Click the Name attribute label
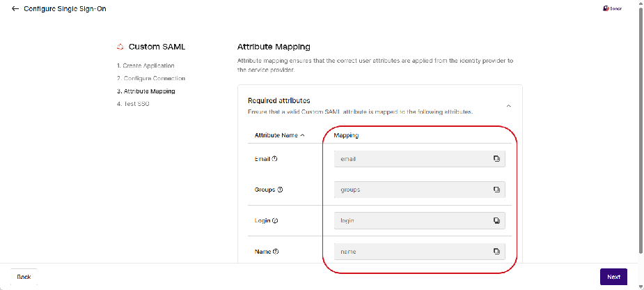644x290 pixels. 263,252
